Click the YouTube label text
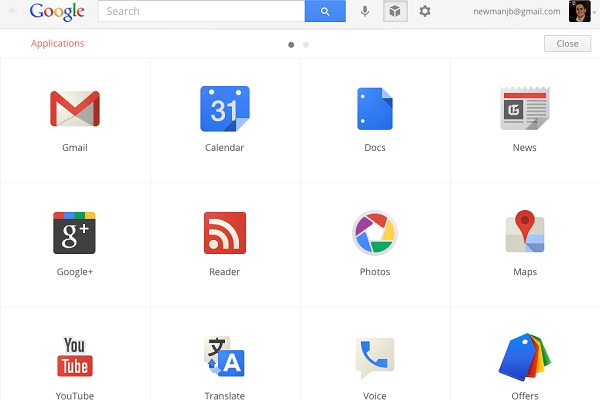 [x=75, y=395]
